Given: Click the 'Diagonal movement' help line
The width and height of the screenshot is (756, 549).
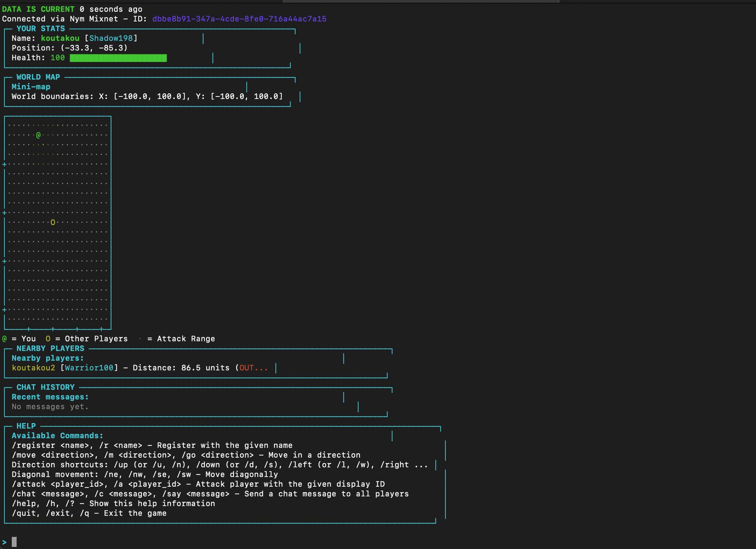Looking at the screenshot, I should pos(145,475).
